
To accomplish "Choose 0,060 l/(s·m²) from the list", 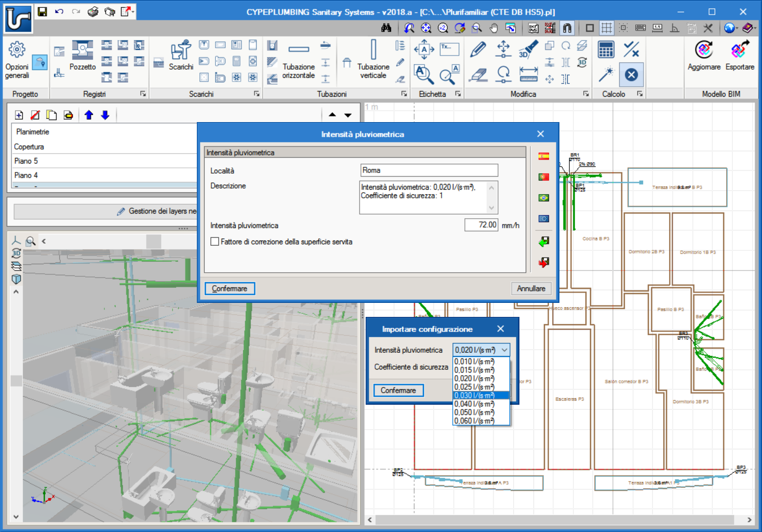I will click(482, 421).
